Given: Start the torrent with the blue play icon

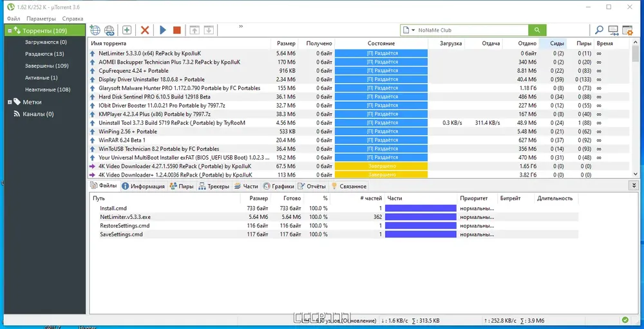Looking at the screenshot, I should click(163, 30).
